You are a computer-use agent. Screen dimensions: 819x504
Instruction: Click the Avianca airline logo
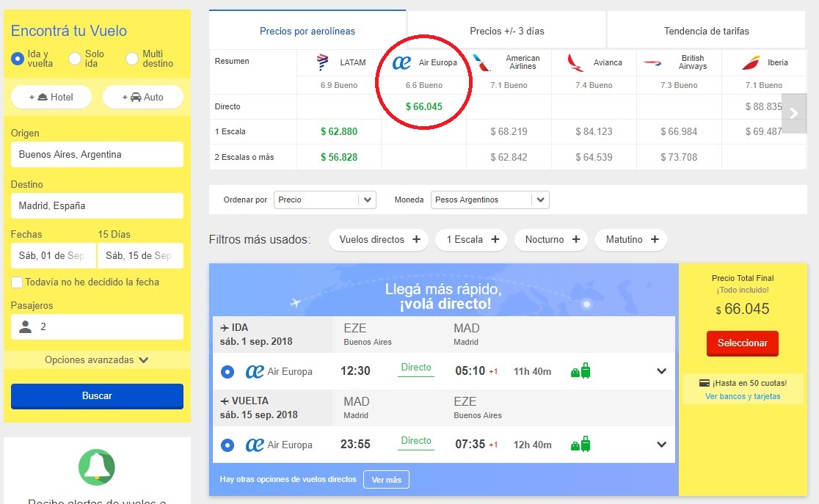coord(576,63)
